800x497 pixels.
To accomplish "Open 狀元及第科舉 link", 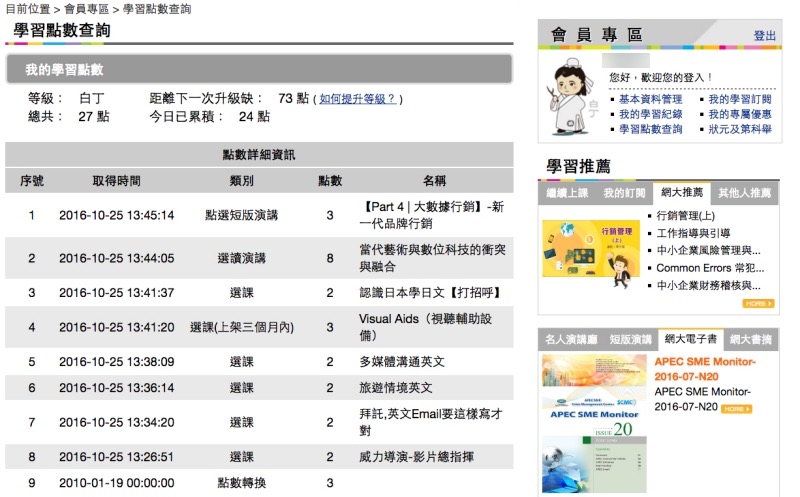I will point(740,130).
